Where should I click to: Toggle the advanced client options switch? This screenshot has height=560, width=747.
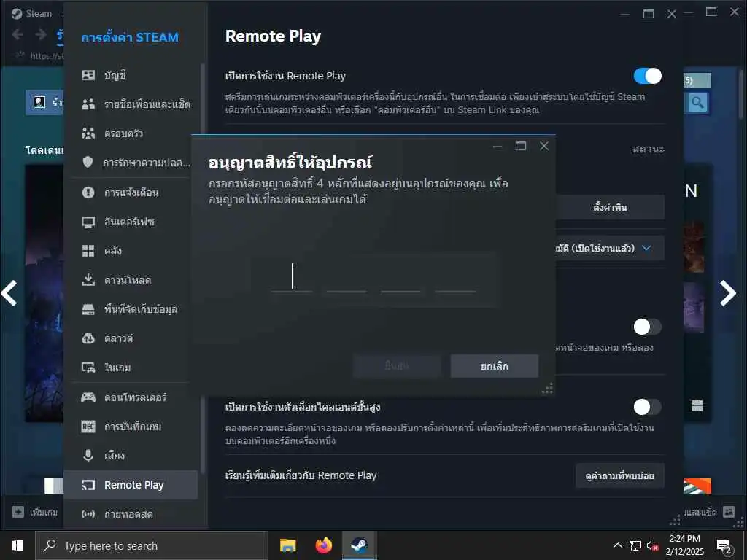[648, 407]
